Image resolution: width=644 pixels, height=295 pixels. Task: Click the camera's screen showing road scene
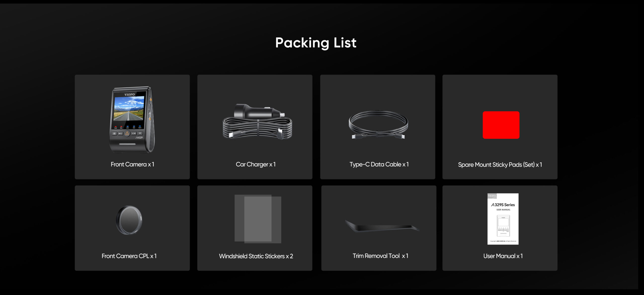(129, 108)
